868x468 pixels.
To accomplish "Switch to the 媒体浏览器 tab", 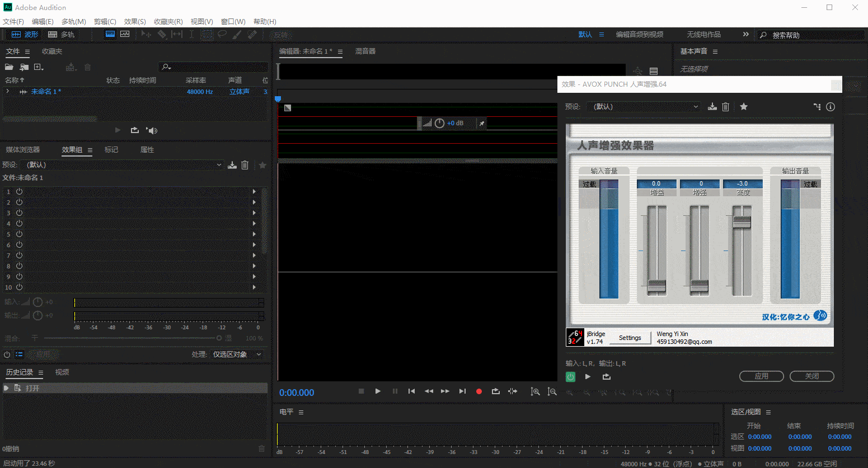I will click(x=23, y=150).
